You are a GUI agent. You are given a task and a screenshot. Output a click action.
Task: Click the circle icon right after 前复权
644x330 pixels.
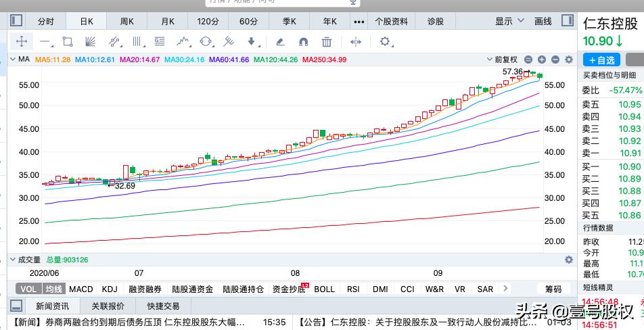(528, 60)
